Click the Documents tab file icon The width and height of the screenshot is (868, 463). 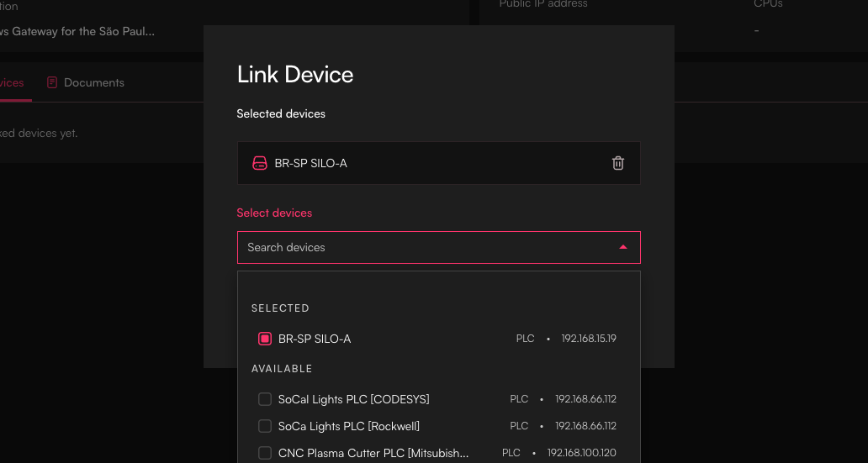[52, 82]
